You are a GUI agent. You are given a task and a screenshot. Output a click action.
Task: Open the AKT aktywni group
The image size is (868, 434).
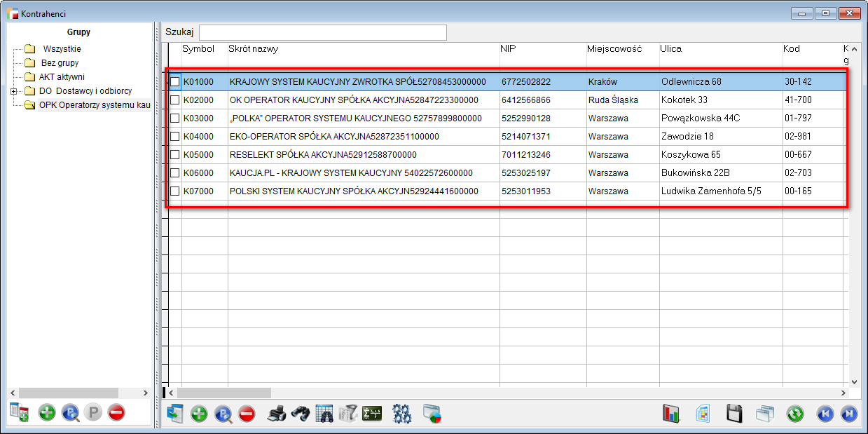pos(62,77)
